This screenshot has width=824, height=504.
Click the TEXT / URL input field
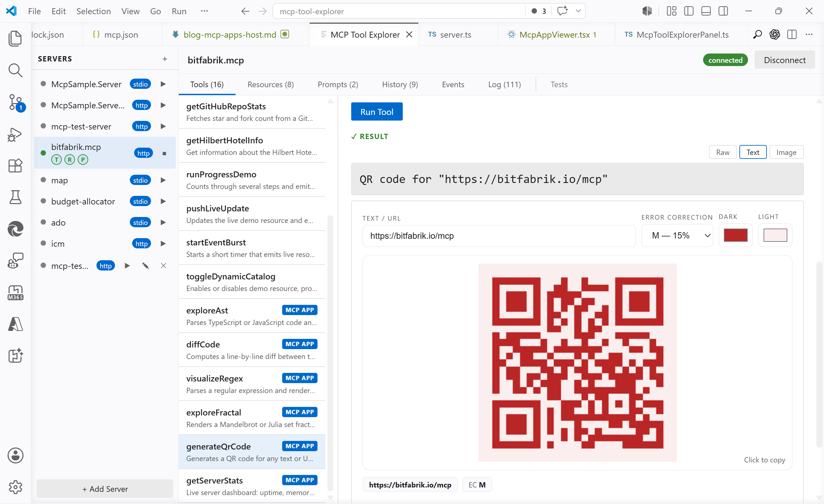click(499, 236)
